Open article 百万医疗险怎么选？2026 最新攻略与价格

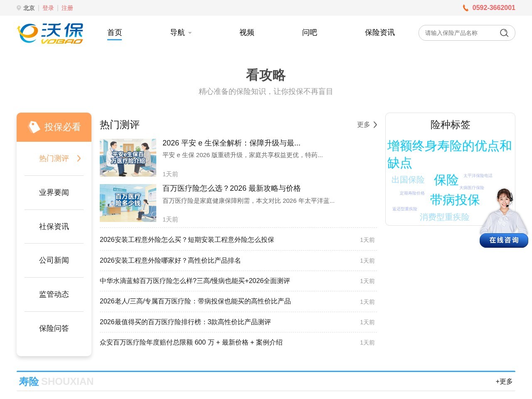tap(232, 188)
